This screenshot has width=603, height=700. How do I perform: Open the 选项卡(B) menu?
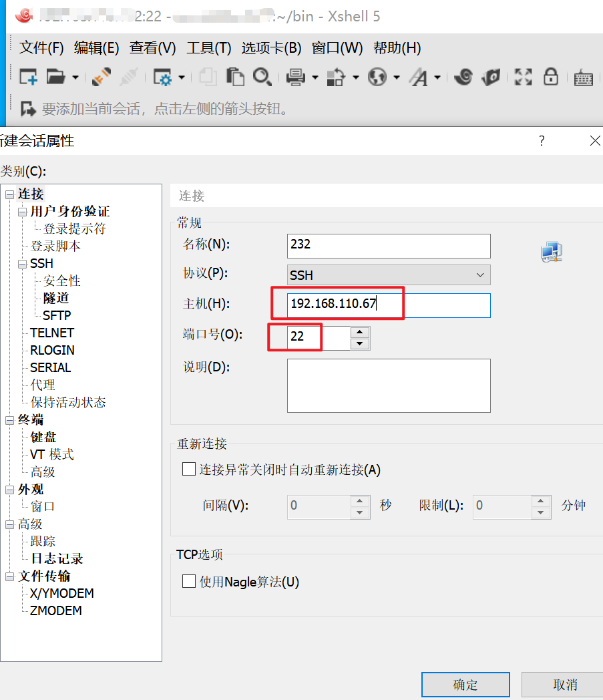pos(271,47)
